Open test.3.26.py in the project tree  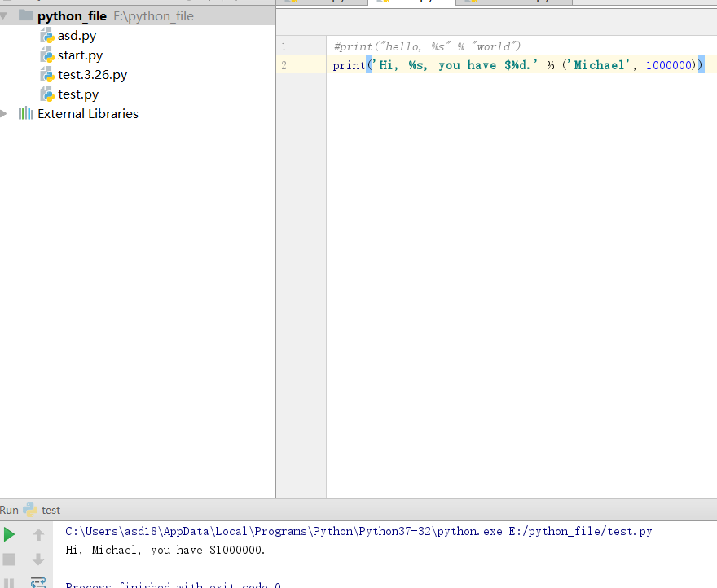(x=92, y=75)
